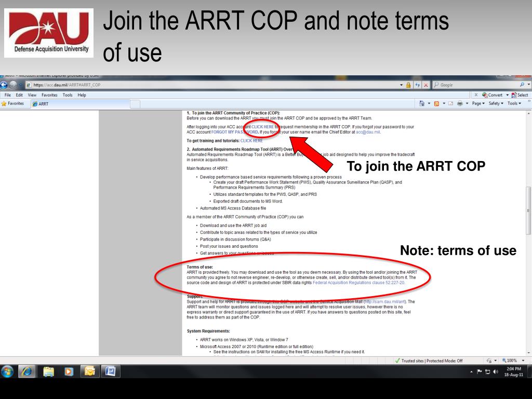Click the acc@dau.mil email link
The image size is (532, 399).
(x=368, y=132)
